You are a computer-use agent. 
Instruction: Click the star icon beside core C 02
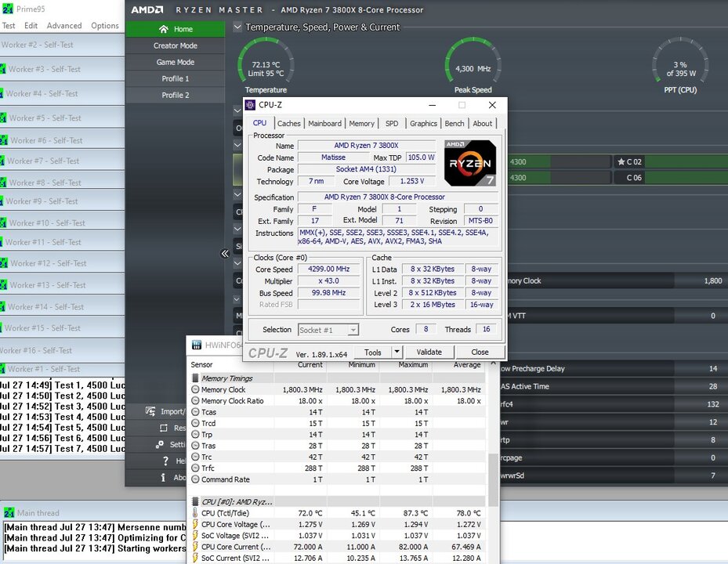621,161
